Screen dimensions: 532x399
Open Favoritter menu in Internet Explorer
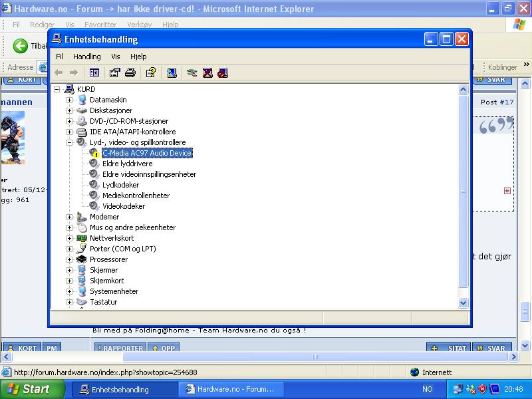tap(100, 25)
